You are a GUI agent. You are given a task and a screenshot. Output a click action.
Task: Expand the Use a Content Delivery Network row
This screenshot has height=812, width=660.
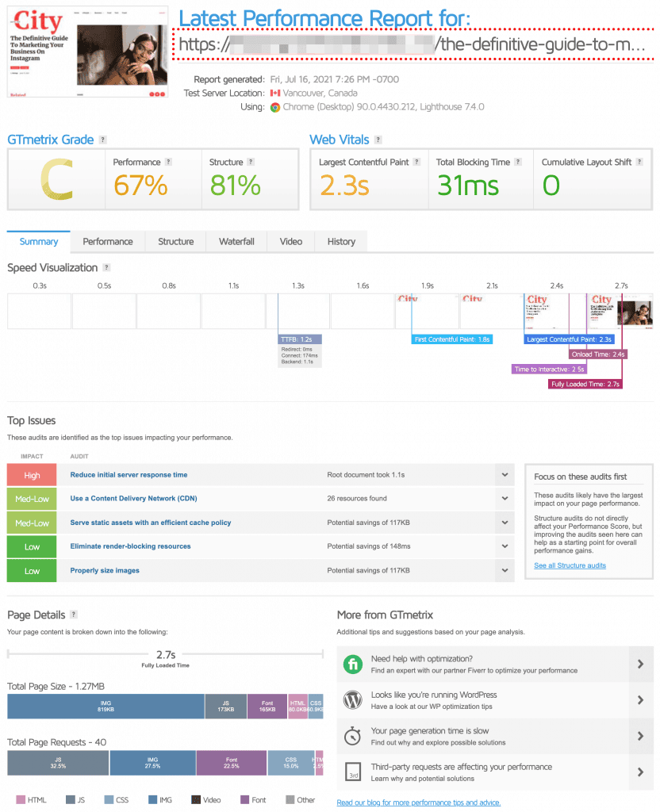tap(503, 499)
